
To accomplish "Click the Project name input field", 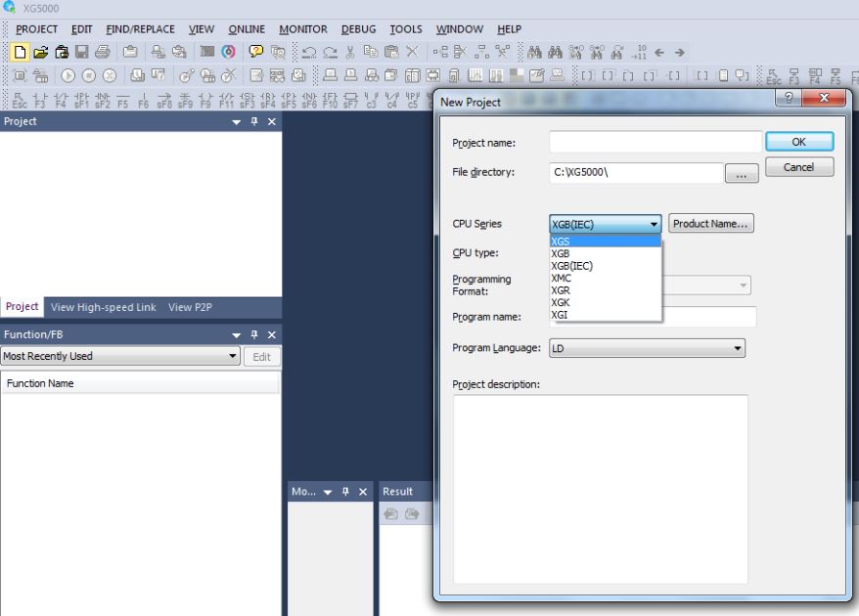I will (x=656, y=142).
